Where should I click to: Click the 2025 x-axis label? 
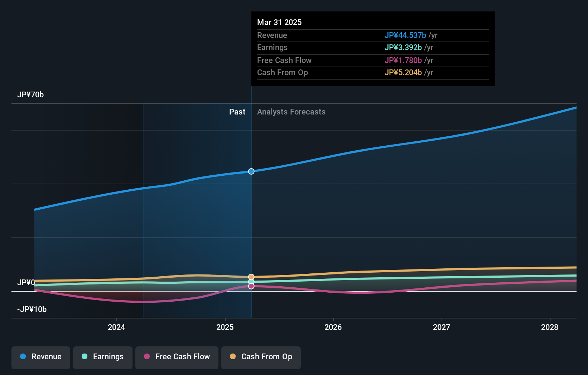click(x=225, y=327)
